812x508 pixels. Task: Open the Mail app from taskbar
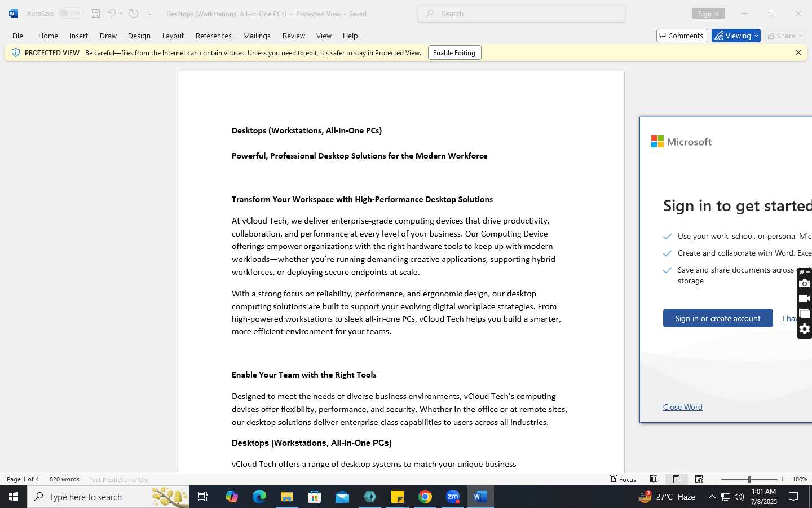click(342, 497)
